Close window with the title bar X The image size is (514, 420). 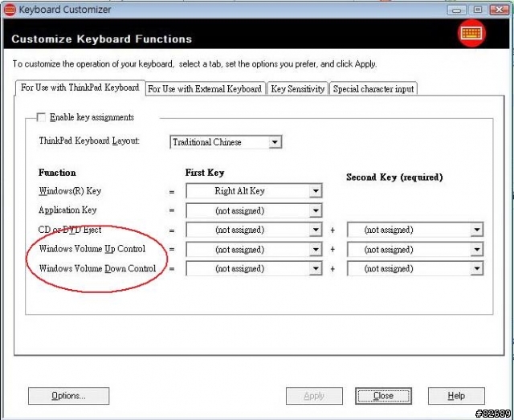click(x=500, y=10)
